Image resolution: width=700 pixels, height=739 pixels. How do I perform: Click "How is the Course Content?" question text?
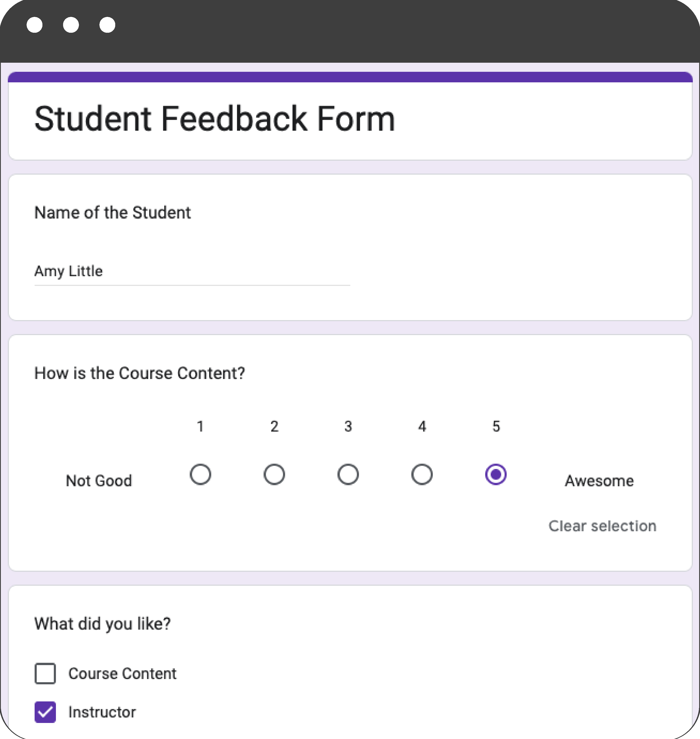(x=139, y=373)
